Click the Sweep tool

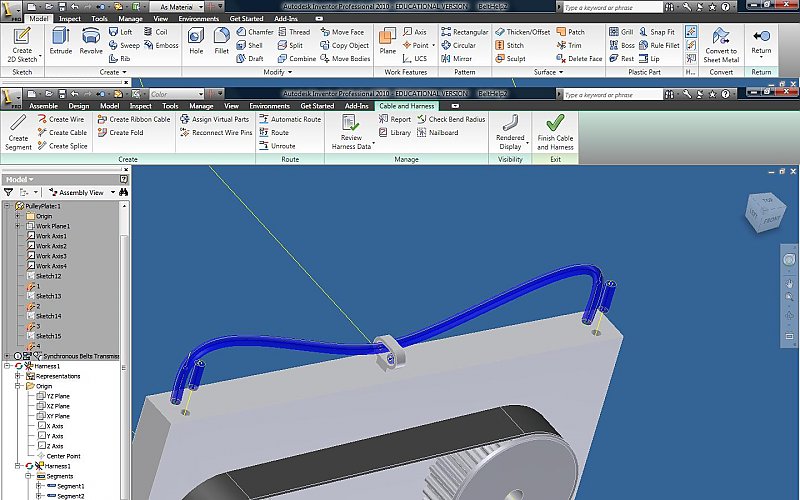coord(124,45)
